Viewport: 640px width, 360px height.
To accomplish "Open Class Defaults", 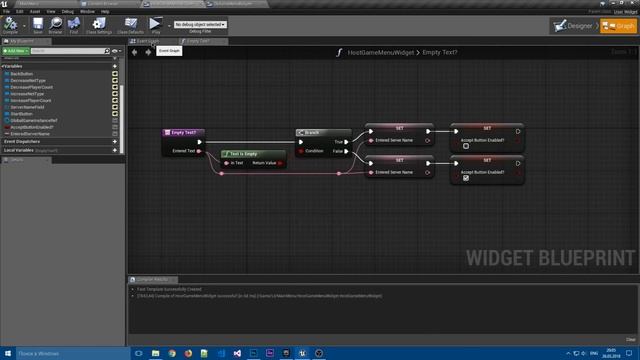I will tap(130, 25).
